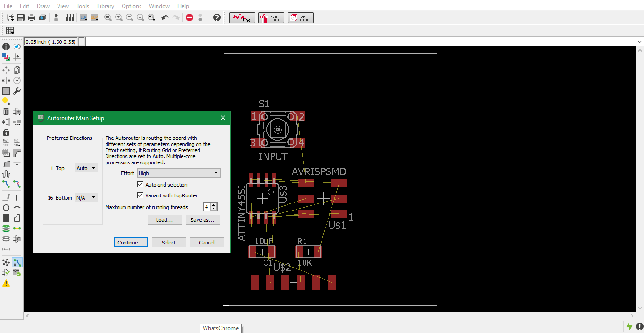Select the Arc tool
Screen dimensions: 644x333
(17, 208)
